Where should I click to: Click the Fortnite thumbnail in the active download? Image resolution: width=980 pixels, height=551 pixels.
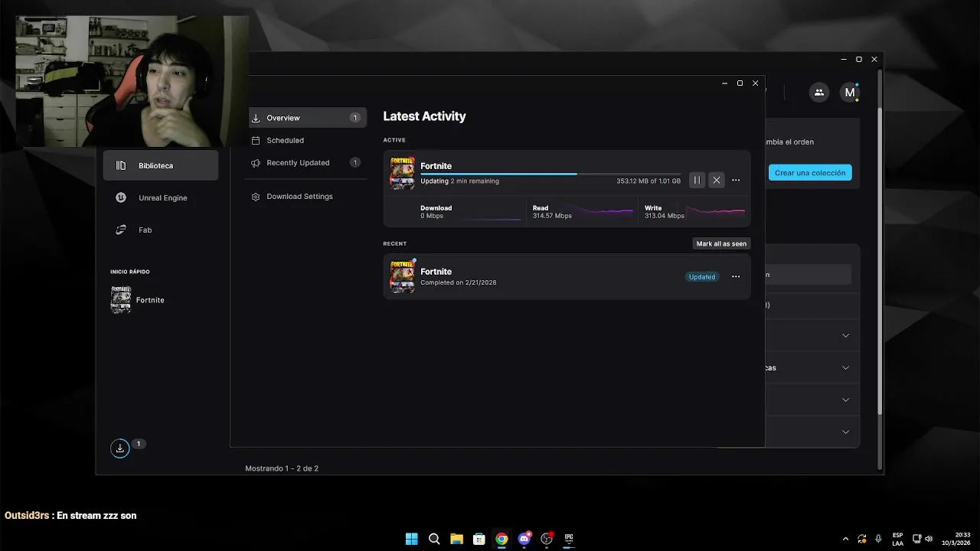(402, 173)
